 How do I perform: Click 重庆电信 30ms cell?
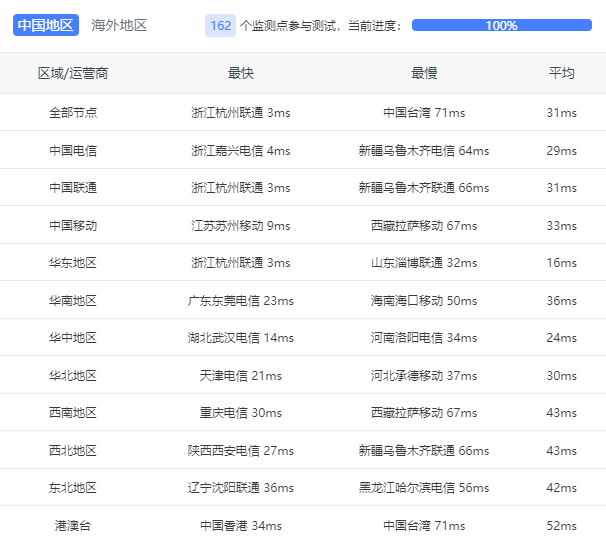coord(240,412)
